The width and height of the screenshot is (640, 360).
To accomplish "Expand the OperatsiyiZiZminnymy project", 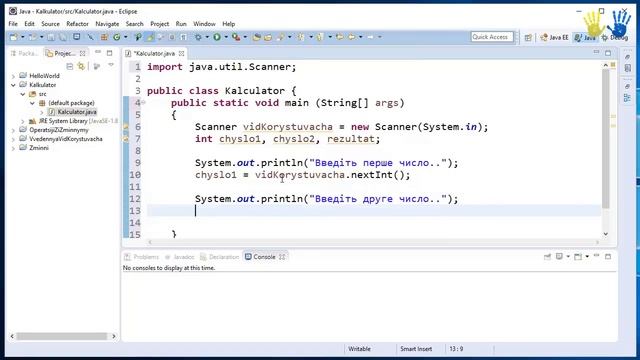I will coord(13,130).
